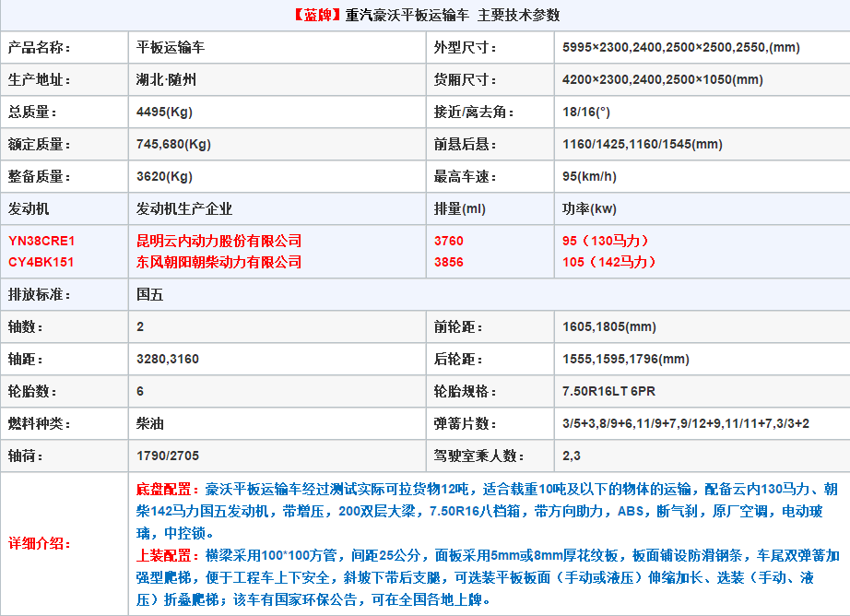Click the red '蓝牌' tag in title
The image size is (850, 616).
tap(317, 15)
